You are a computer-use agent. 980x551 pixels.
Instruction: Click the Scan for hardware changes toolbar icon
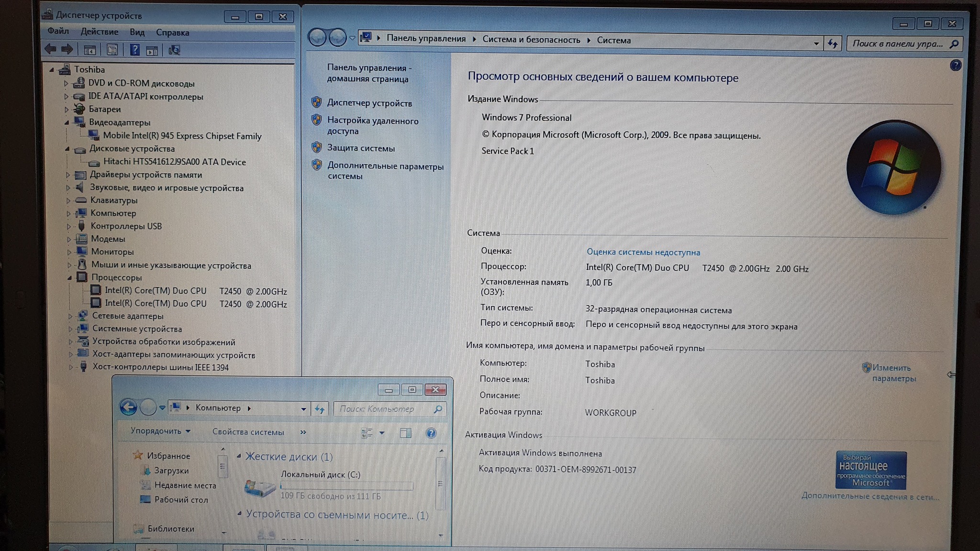coord(174,50)
